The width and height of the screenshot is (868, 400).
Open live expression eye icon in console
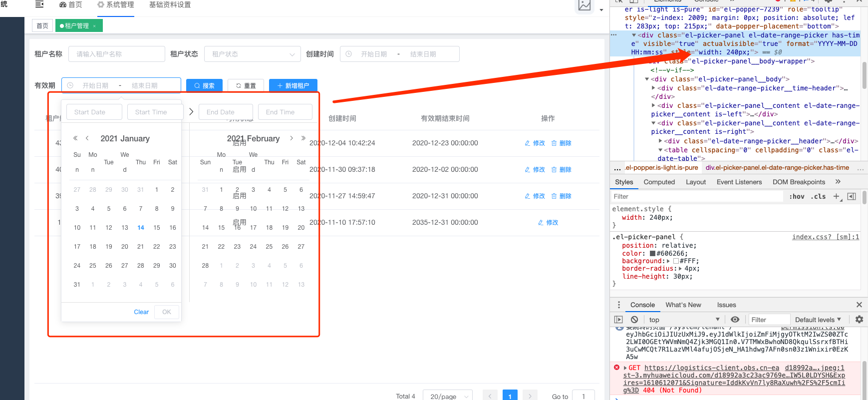click(735, 320)
